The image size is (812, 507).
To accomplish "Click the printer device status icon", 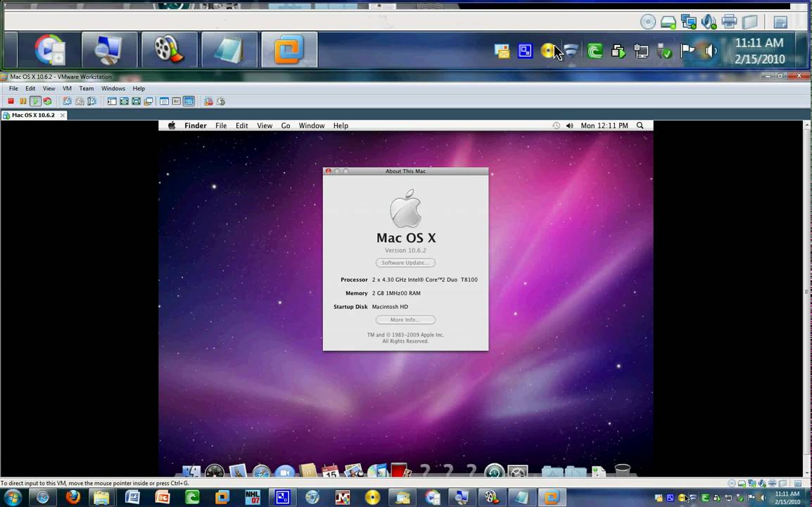I will tap(774, 483).
